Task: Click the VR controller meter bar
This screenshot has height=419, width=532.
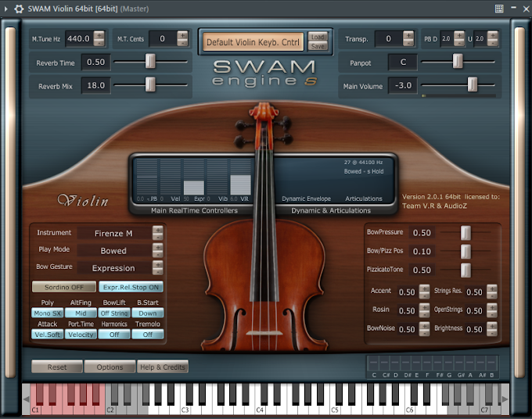Action: [240, 177]
